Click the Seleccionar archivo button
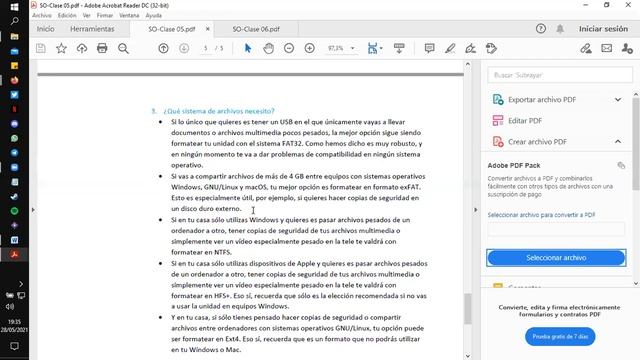The image size is (640, 360). (556, 258)
